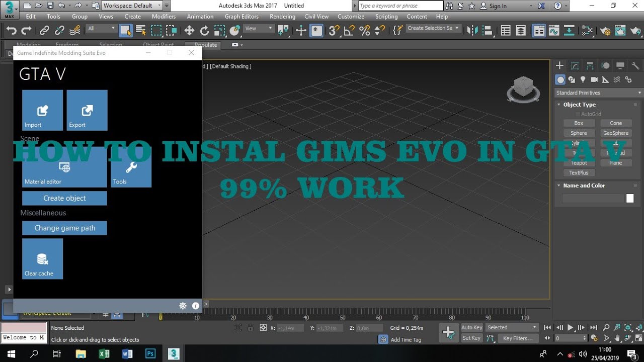This screenshot has height=362, width=644.
Task: Choose Rectangular Selection Region tool
Action: pyautogui.click(x=156, y=31)
